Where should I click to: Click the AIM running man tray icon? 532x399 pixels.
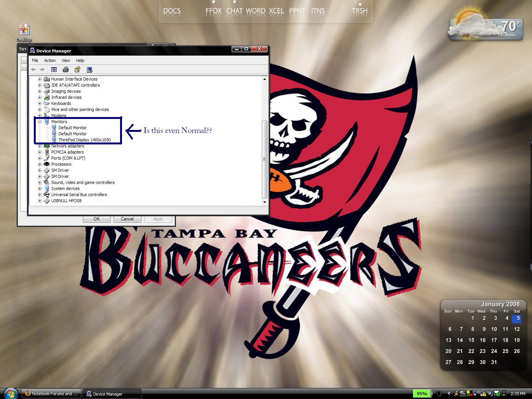(456, 394)
